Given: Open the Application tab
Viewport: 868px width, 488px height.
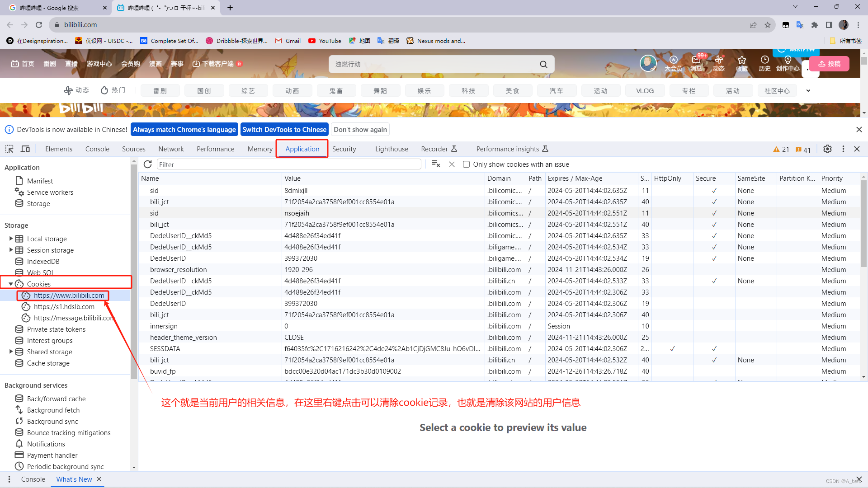Looking at the screenshot, I should pyautogui.click(x=302, y=149).
